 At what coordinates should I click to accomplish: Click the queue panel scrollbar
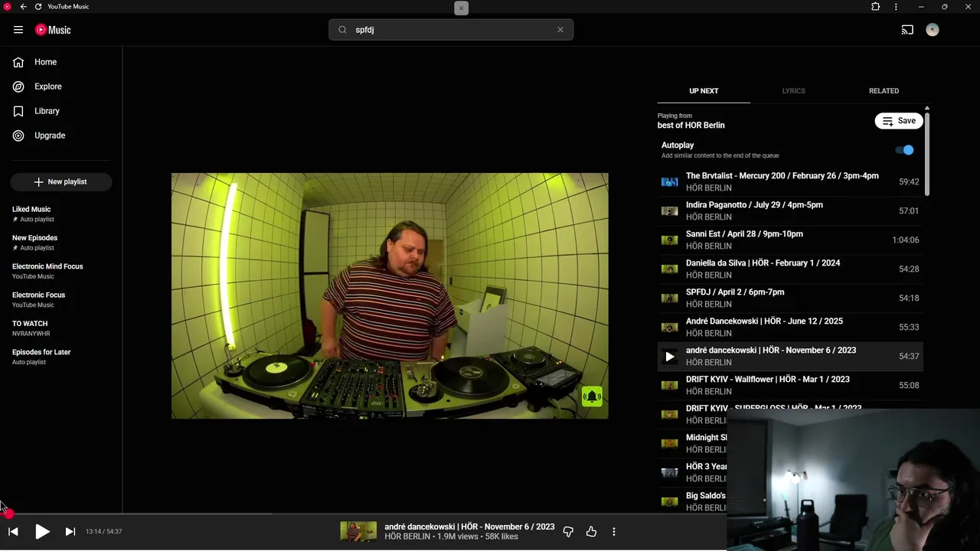(x=926, y=153)
